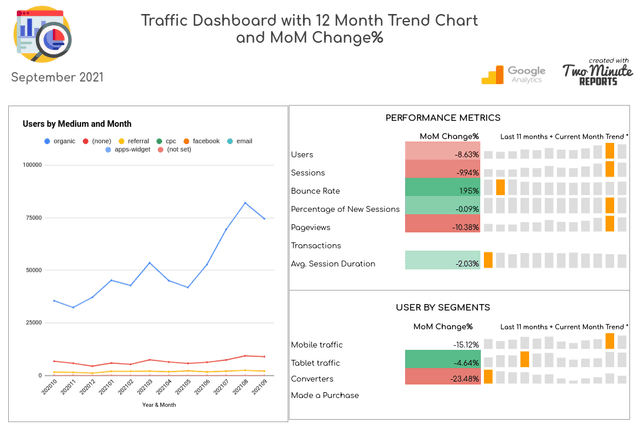Click the 50000 y-axis label
Image resolution: width=640 pixels, height=432 pixels.
34,270
